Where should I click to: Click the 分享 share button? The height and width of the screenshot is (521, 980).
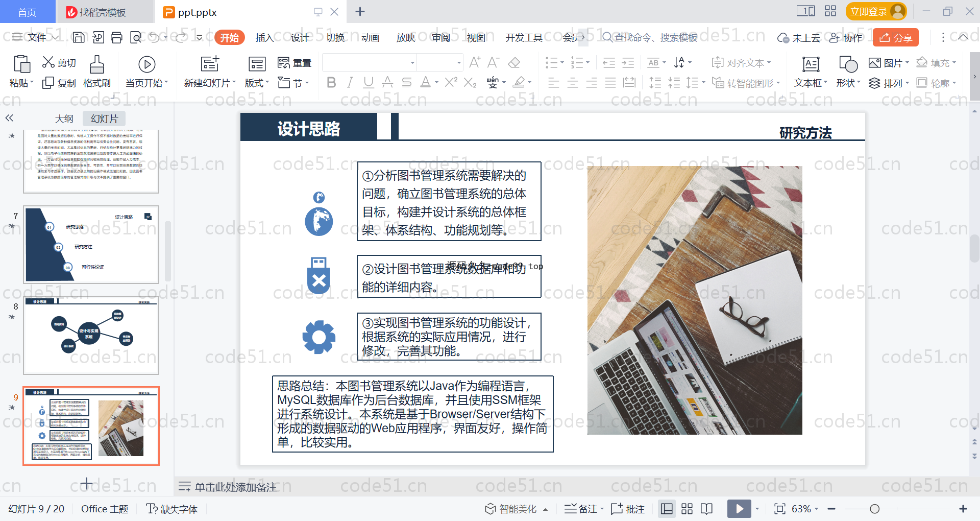896,37
